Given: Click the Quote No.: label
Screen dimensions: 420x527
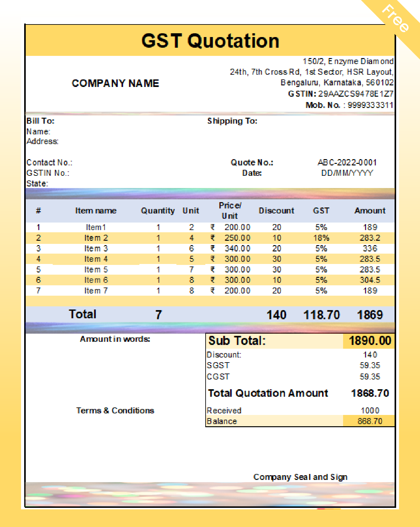Looking at the screenshot, I should click(x=252, y=163).
